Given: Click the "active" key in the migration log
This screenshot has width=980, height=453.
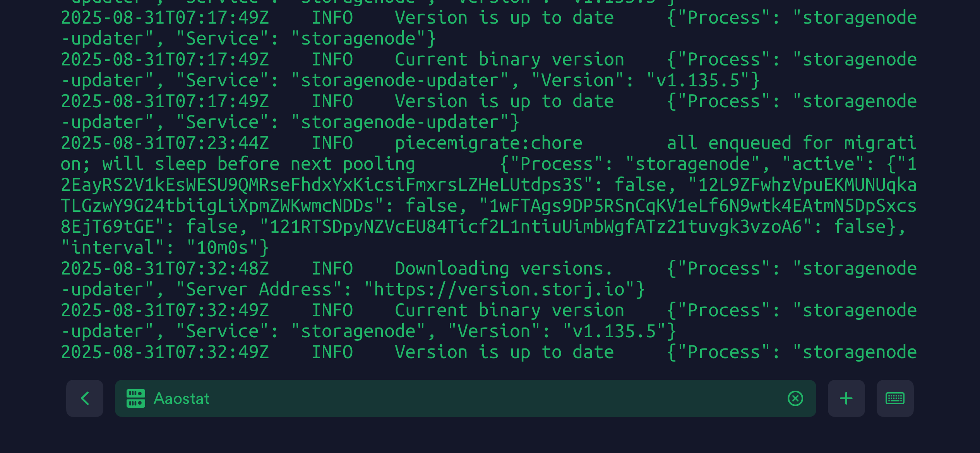Looking at the screenshot, I should tap(823, 164).
